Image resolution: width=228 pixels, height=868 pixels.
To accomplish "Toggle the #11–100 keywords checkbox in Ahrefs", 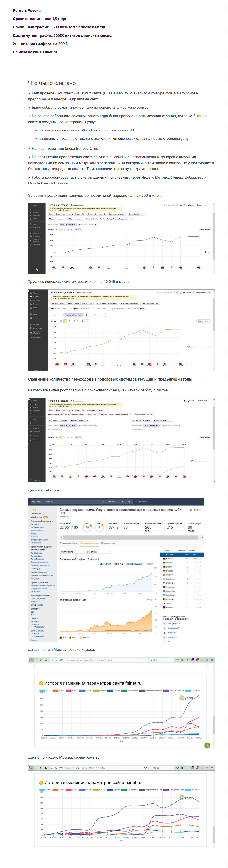I will pyautogui.click(x=81, y=638).
